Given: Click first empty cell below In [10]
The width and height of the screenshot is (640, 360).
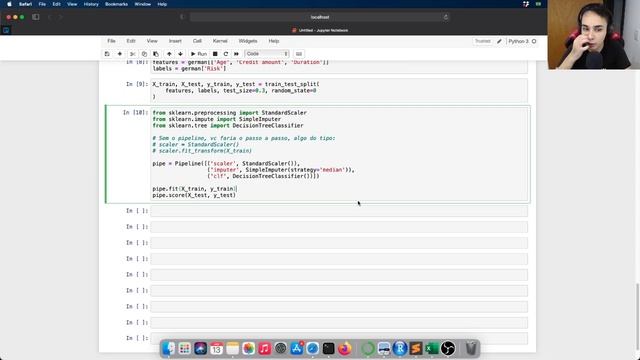Looking at the screenshot, I should click(339, 211).
